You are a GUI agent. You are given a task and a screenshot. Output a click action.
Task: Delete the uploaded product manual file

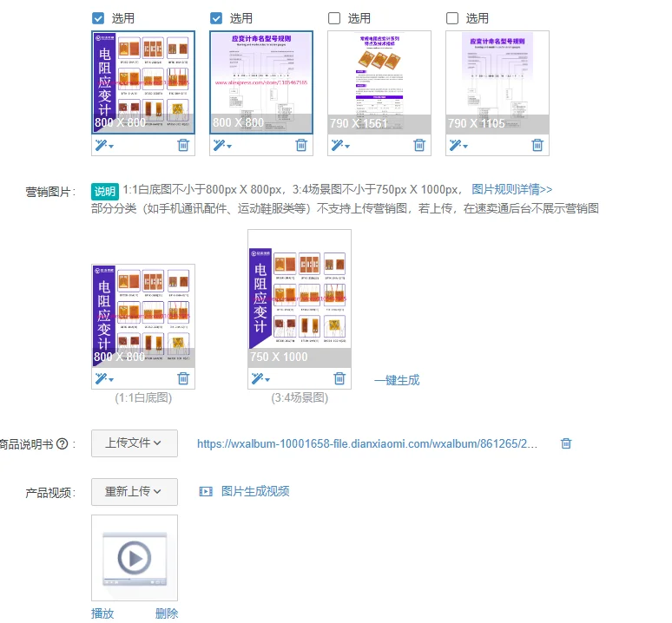(566, 443)
